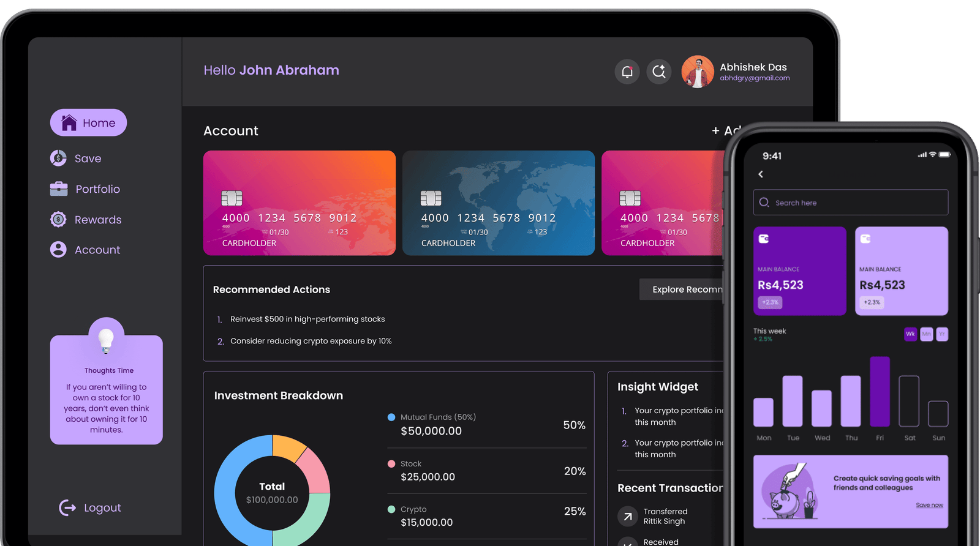Select the Home menu item
The width and height of the screenshot is (980, 546).
(x=89, y=123)
